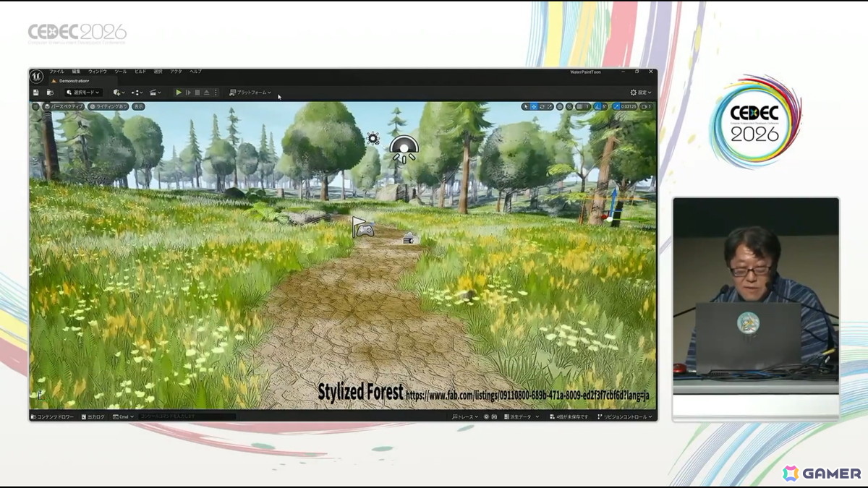The width and height of the screenshot is (868, 488).
Task: Open the Cmd console type dropdown
Action: (123, 417)
